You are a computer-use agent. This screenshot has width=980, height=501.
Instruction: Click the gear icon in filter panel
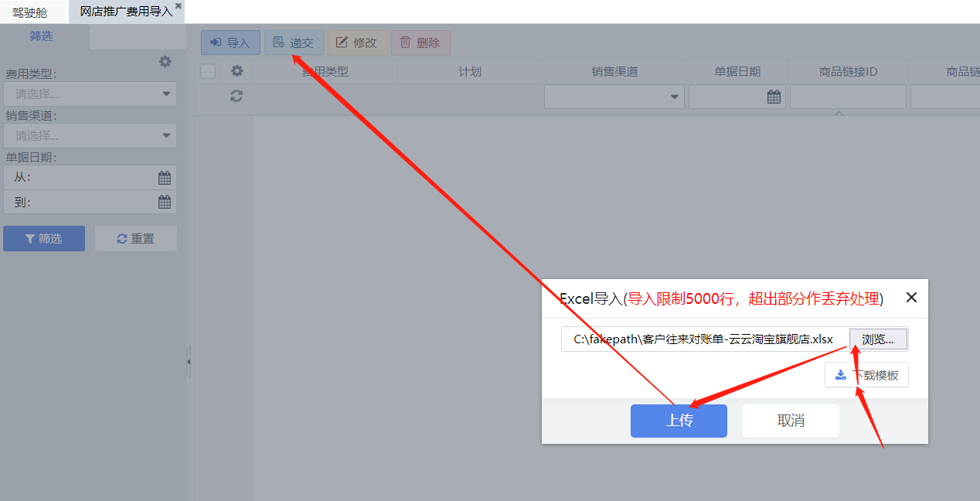click(165, 62)
